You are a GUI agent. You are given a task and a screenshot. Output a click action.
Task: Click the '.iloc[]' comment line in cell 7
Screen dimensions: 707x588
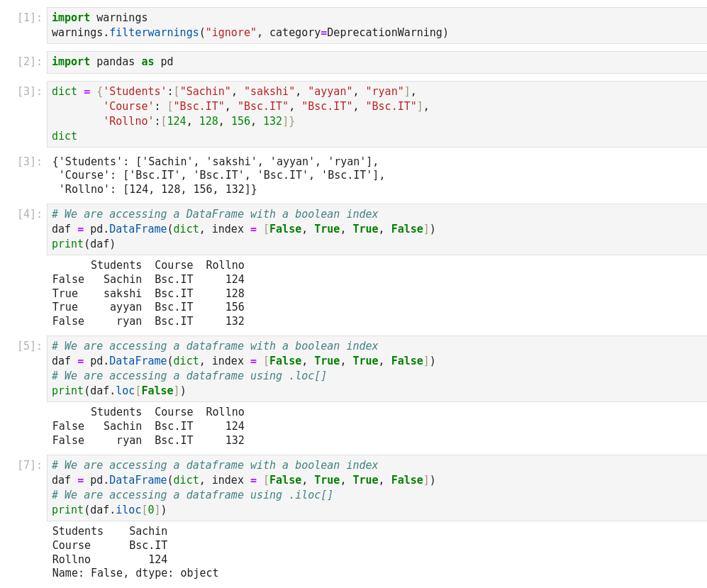(192, 495)
